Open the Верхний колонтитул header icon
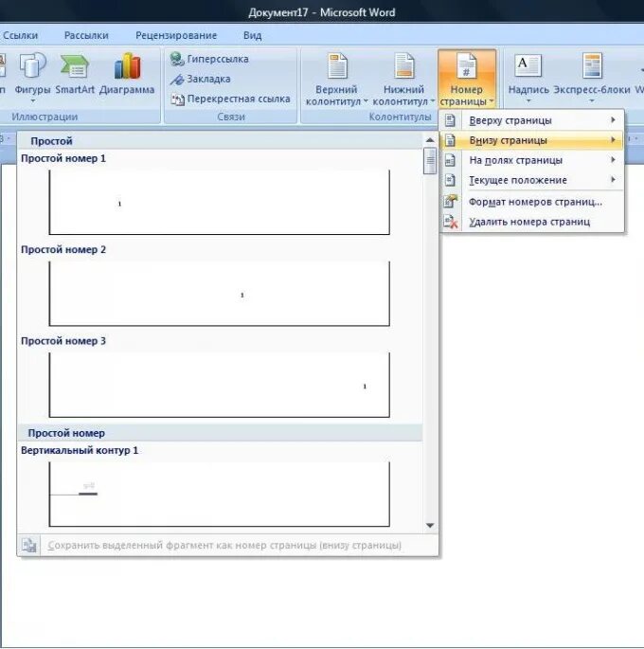 click(x=337, y=65)
